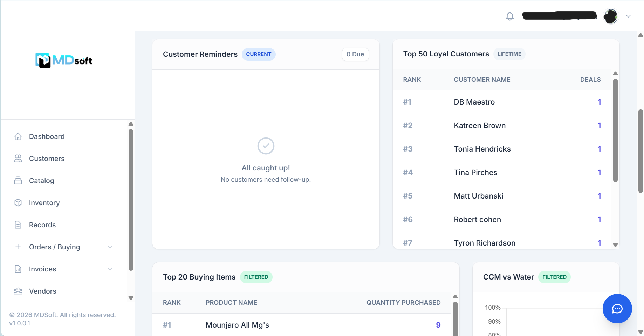Click the Inventory box icon
Viewport: 644px width, 336px height.
(18, 203)
